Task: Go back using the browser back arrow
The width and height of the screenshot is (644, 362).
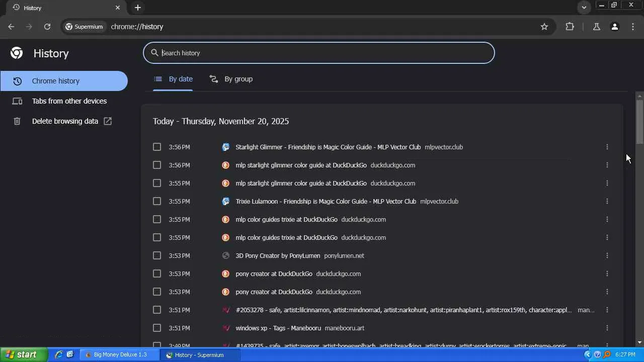Action: (x=11, y=27)
